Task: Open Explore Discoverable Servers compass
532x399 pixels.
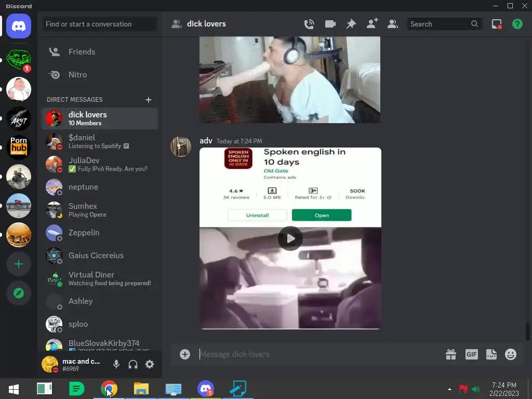Action: click(19, 293)
